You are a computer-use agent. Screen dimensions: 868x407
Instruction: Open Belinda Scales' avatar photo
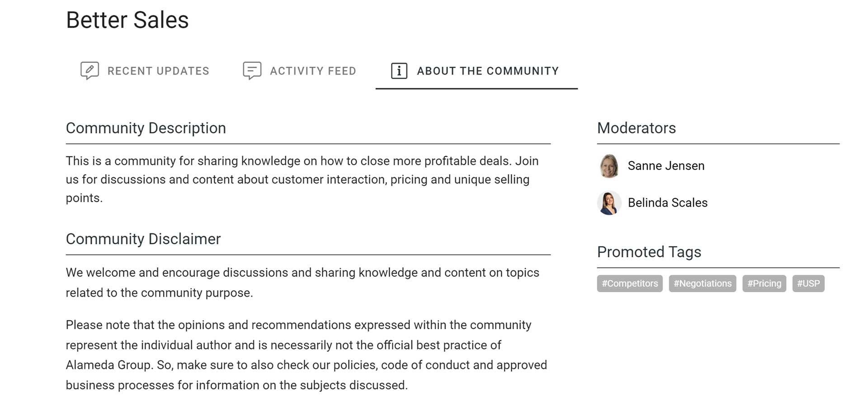click(x=609, y=203)
